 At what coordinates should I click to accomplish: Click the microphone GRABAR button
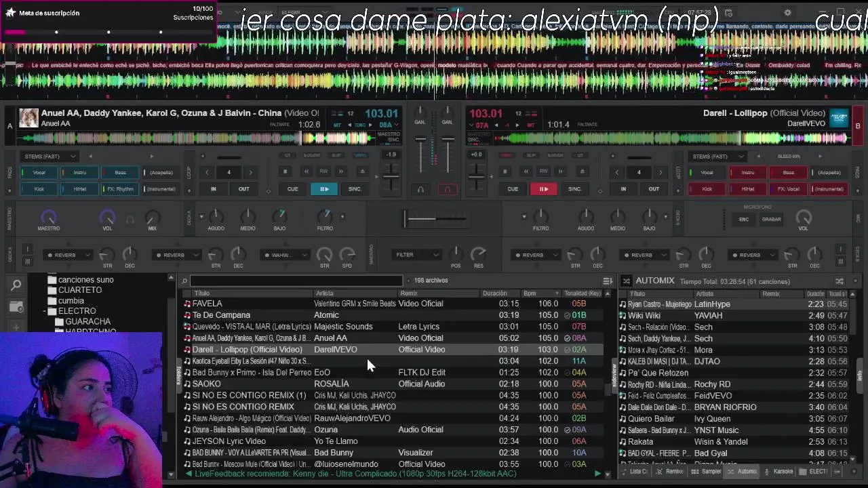coord(771,220)
